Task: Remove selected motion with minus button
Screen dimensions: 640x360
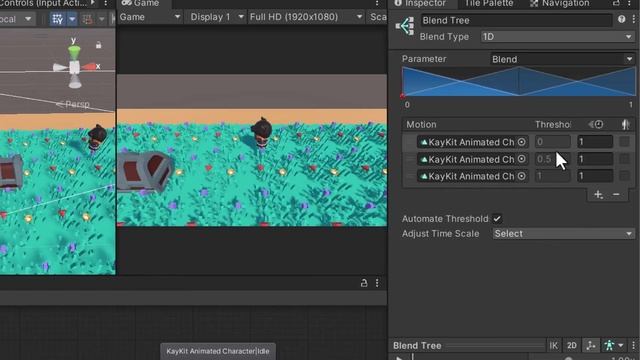Action: [x=616, y=195]
